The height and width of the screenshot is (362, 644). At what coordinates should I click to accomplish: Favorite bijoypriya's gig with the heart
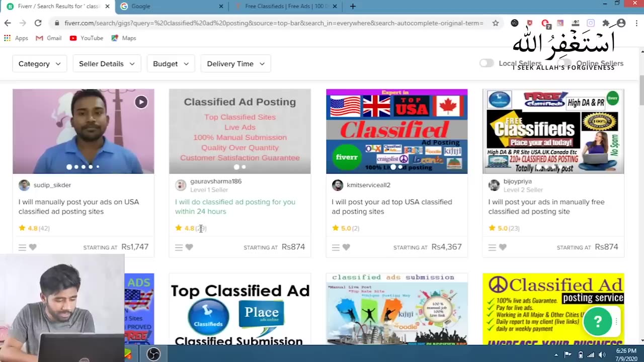click(503, 247)
